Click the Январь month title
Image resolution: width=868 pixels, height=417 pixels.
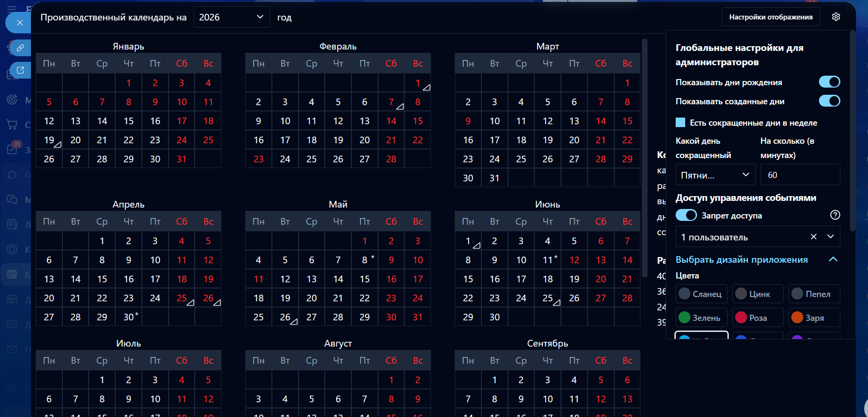point(129,46)
